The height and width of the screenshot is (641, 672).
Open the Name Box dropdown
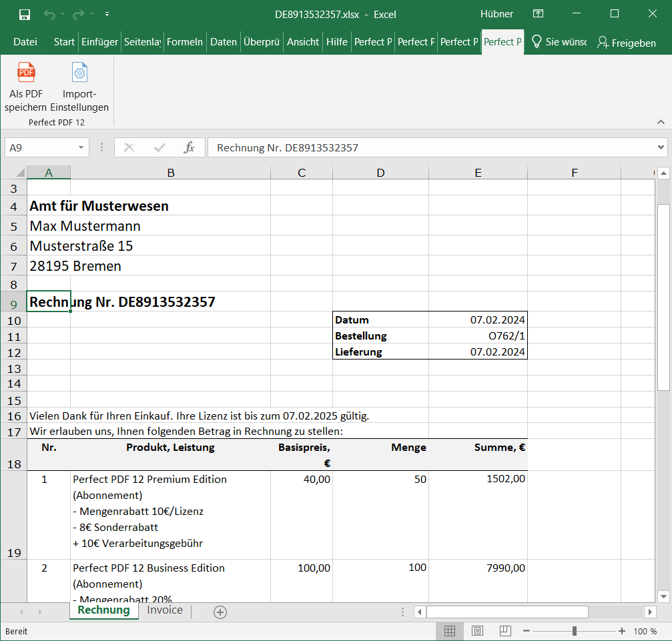81,147
